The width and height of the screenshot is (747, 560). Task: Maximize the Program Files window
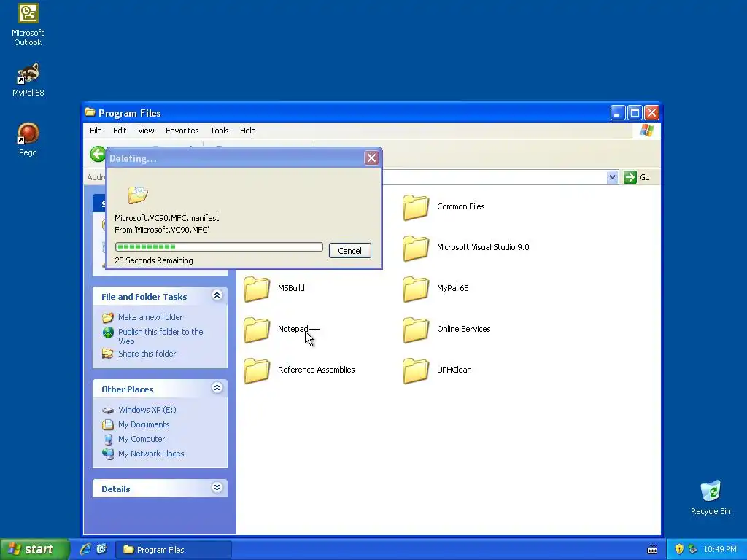coord(635,113)
